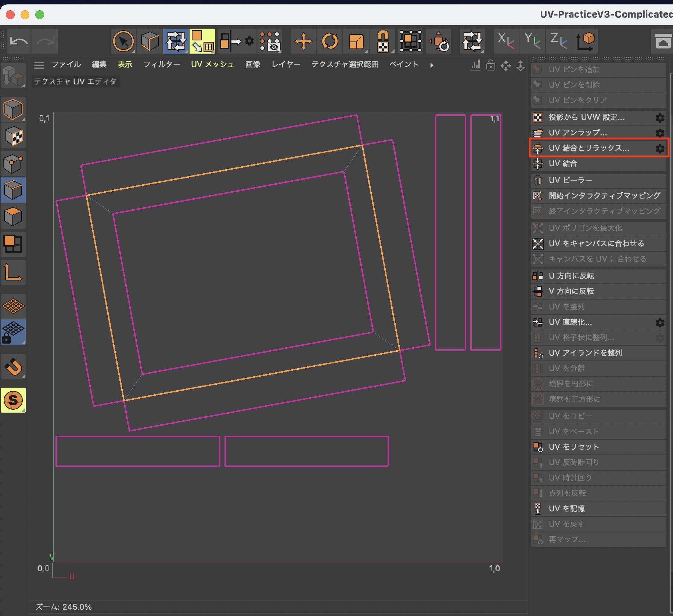Screen dimensions: 673x616
Task: Select the Scale tool
Action: pos(356,41)
